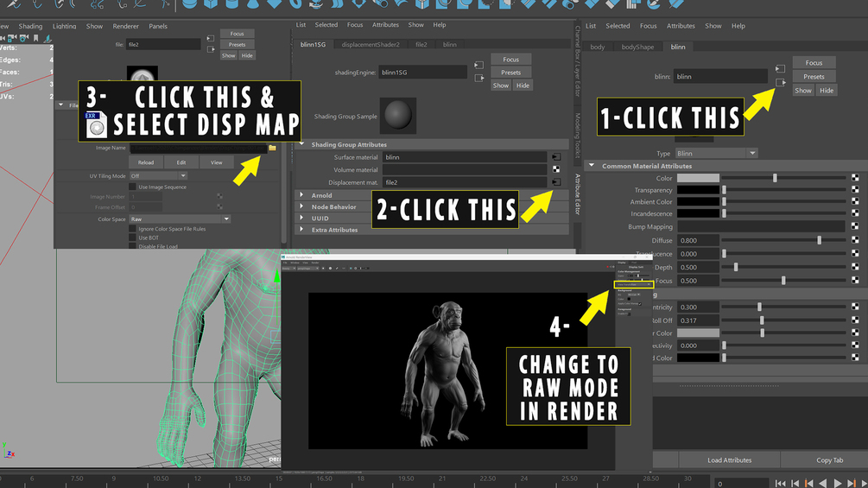Open the Modeling Toolkit side tab

(578, 136)
